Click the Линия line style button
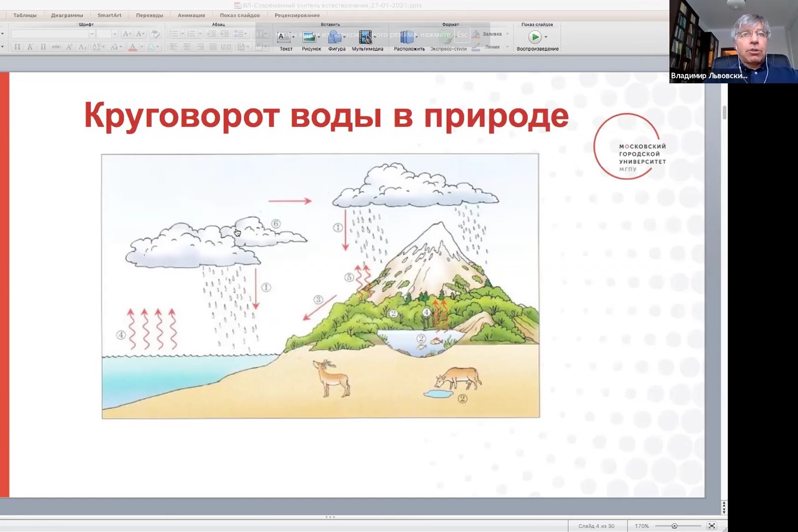Image resolution: width=798 pixels, height=532 pixels. pos(491,47)
